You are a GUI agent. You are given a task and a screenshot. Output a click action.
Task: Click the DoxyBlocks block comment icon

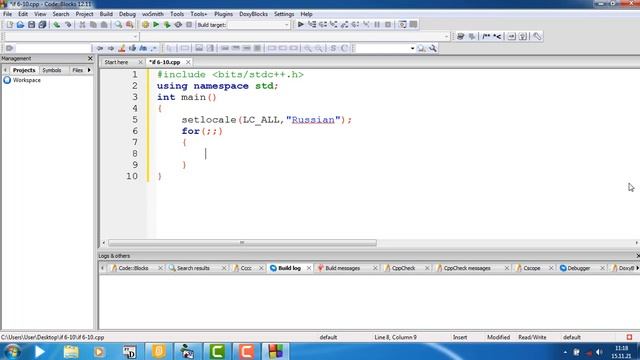486,36
